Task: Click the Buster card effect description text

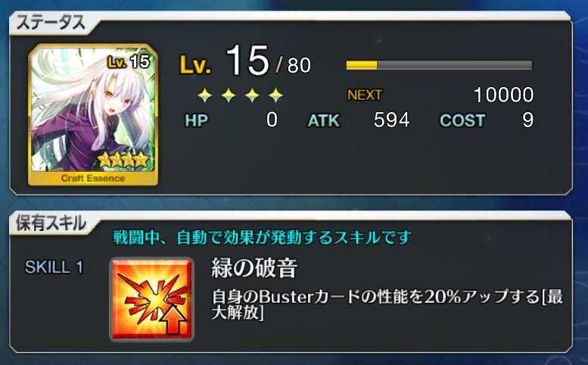Action: (387, 304)
